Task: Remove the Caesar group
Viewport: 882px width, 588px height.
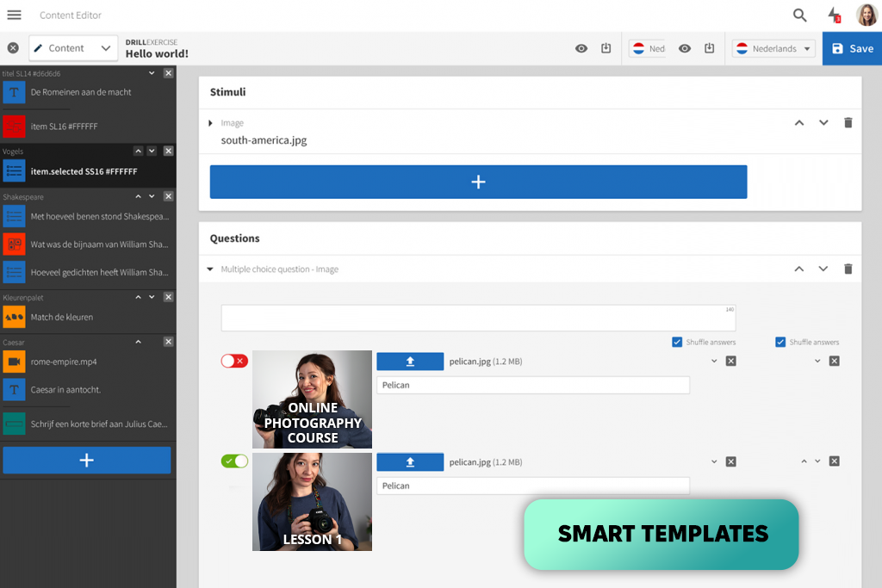Action: pos(168,342)
